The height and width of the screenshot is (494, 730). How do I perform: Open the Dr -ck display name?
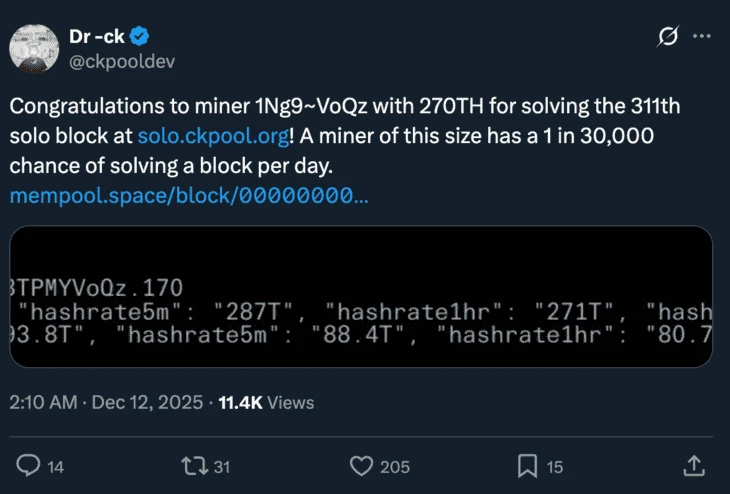97,36
